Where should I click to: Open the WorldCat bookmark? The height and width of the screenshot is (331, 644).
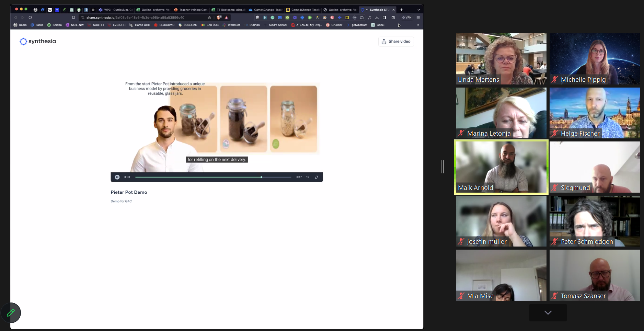231,25
